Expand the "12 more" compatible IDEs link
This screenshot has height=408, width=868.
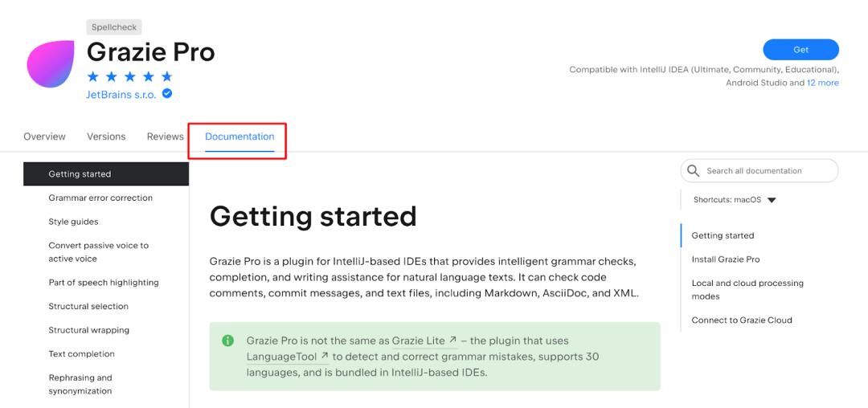point(823,83)
